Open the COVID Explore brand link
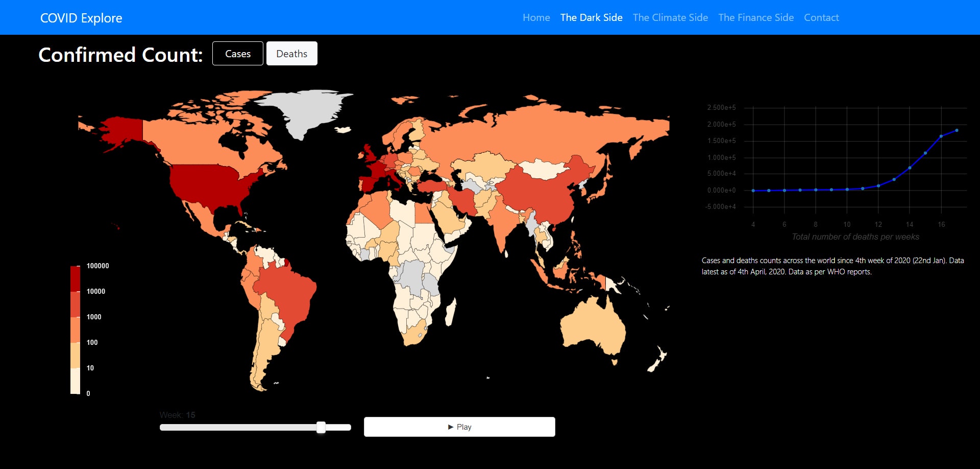Viewport: 980px width, 469px height. [x=81, y=18]
